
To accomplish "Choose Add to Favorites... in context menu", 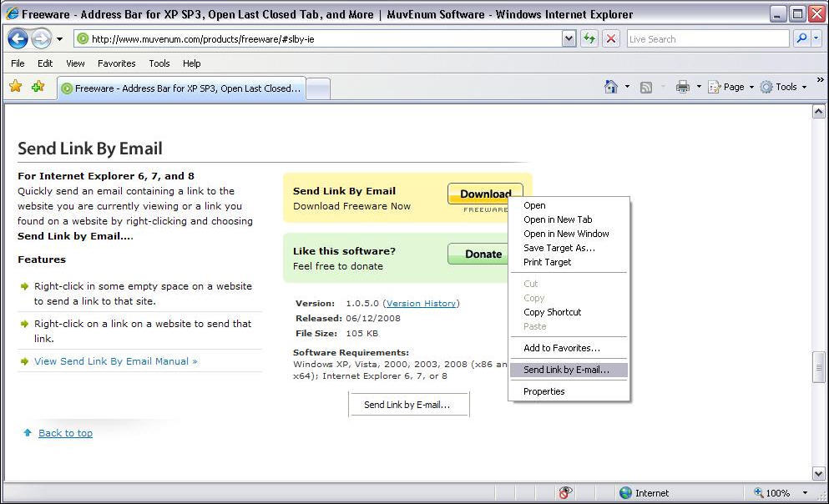I will (569, 348).
